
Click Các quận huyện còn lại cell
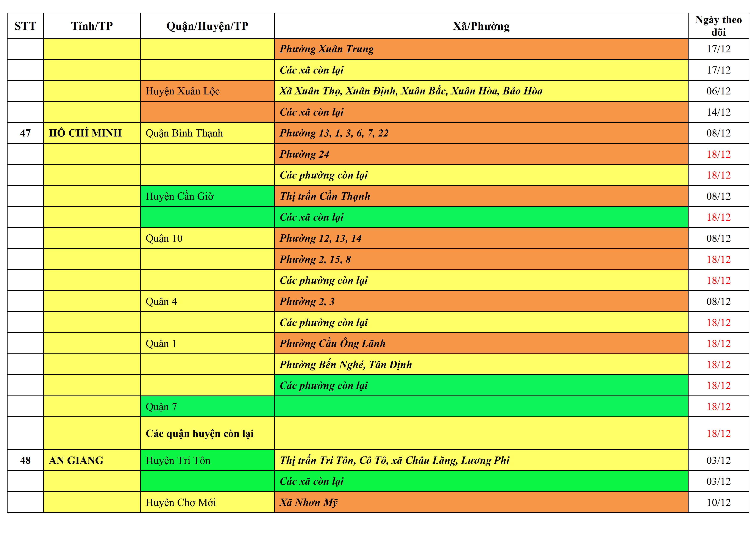[x=200, y=433]
